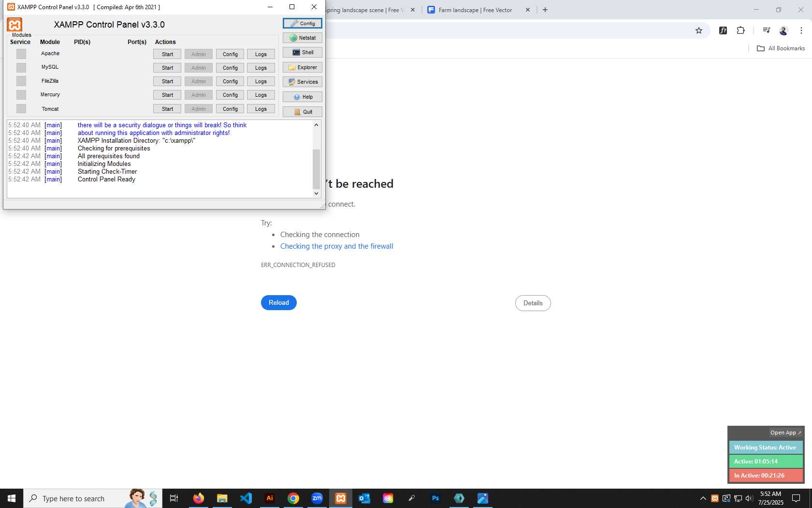Open a new Chrome tab
Image resolution: width=812 pixels, height=508 pixels.
point(545,10)
